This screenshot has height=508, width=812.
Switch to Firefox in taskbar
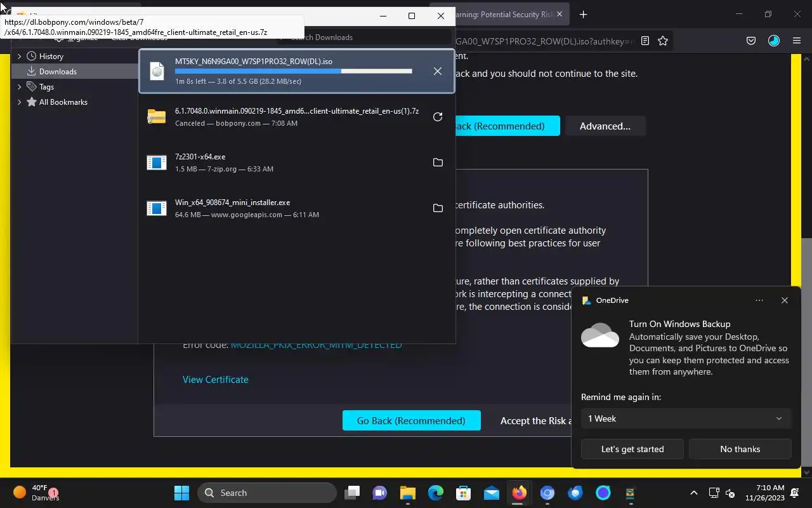(x=520, y=493)
